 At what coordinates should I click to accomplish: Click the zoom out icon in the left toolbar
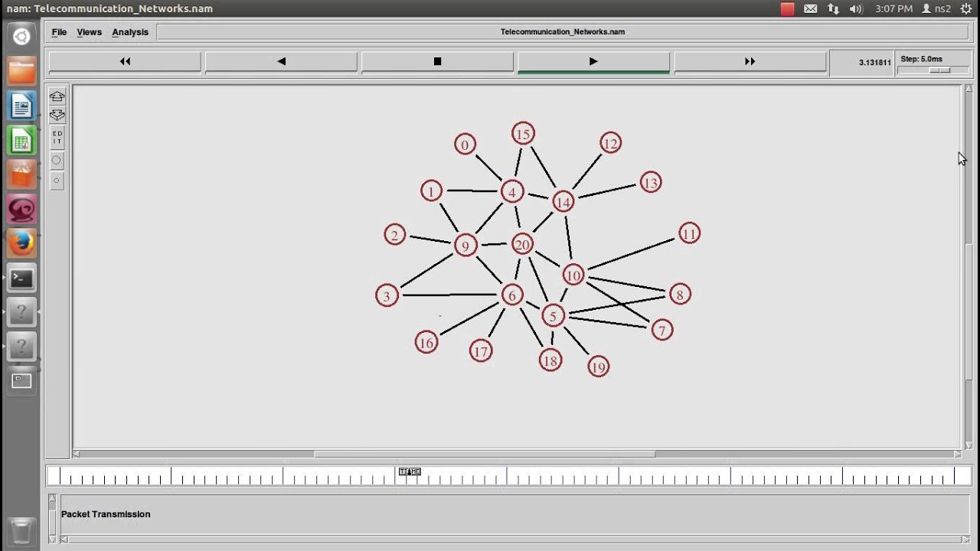(x=57, y=116)
